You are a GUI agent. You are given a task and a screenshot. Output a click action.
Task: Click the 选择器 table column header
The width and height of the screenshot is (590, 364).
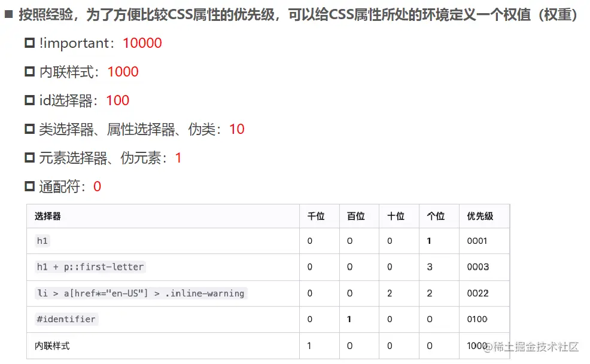[48, 216]
